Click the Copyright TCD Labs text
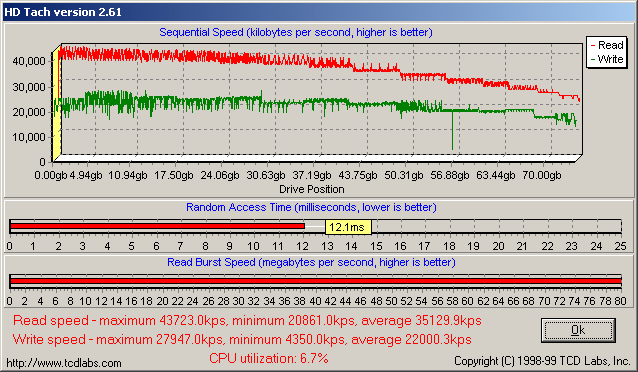This screenshot has height=372, width=638. [542, 361]
